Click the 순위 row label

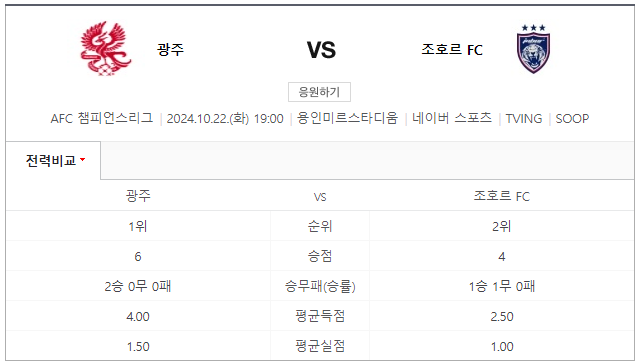(x=320, y=226)
